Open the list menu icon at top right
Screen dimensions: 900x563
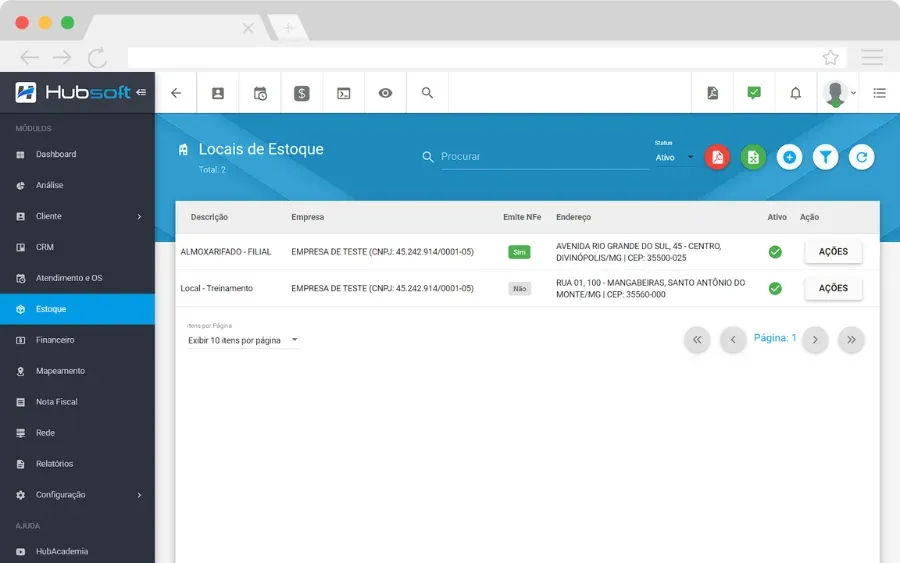[x=879, y=93]
